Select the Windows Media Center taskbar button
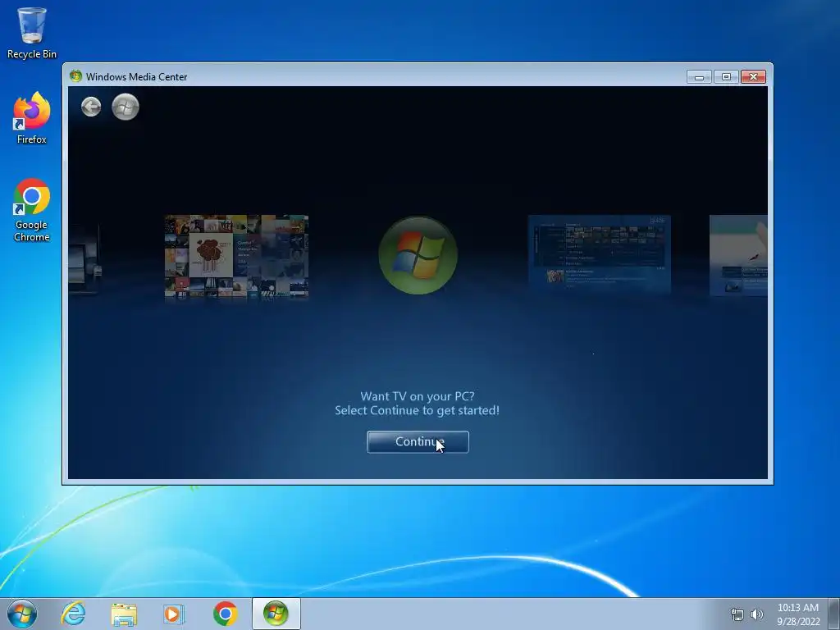840x630 pixels. 276,614
